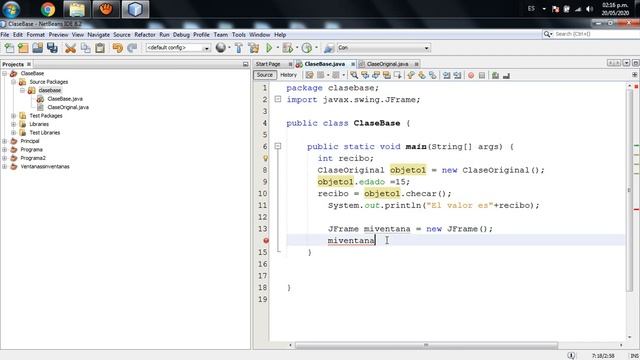Expand the Principal project node
640x360 pixels.
tap(4, 141)
